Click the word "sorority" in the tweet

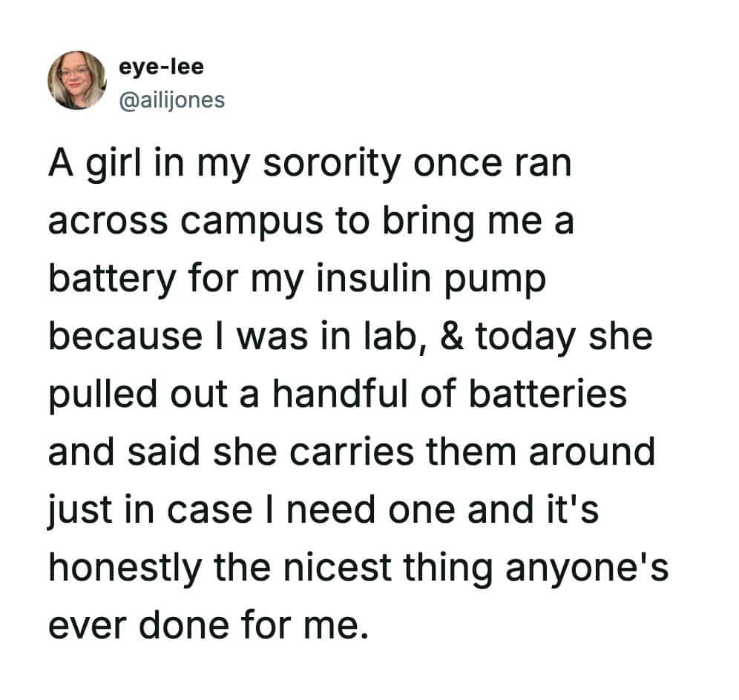point(341,165)
